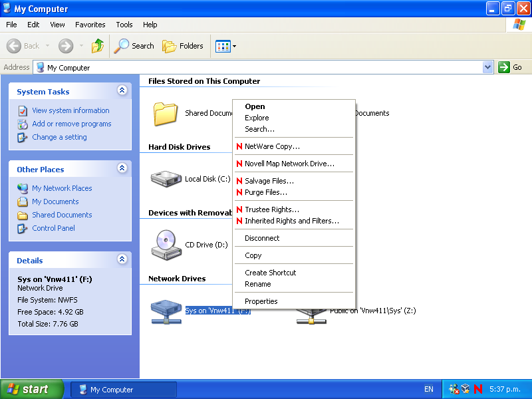532x399 pixels.
Task: Open Properties from the context menu
Action: click(x=294, y=301)
